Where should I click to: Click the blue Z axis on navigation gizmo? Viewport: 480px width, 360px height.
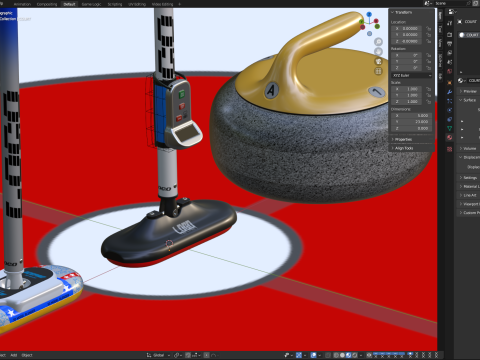click(x=369, y=14)
